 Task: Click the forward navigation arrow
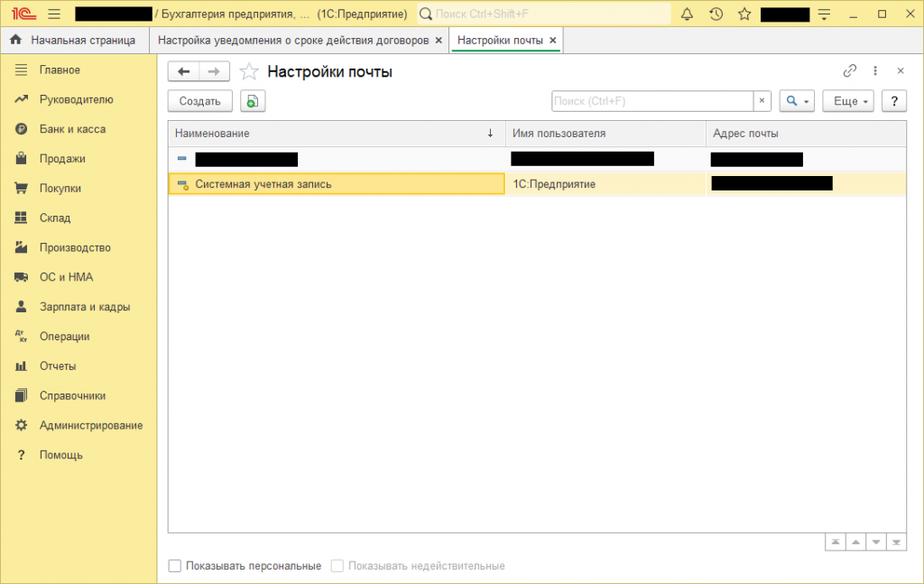point(214,71)
